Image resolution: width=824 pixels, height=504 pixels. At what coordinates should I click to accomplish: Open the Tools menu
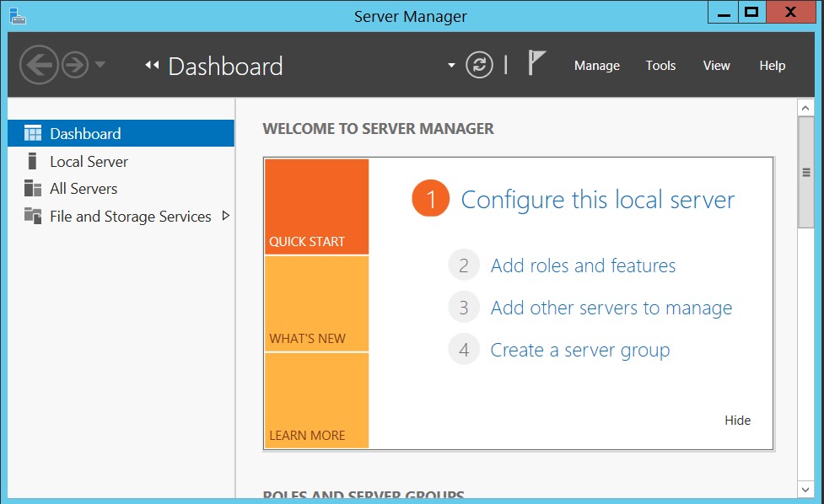coord(660,66)
